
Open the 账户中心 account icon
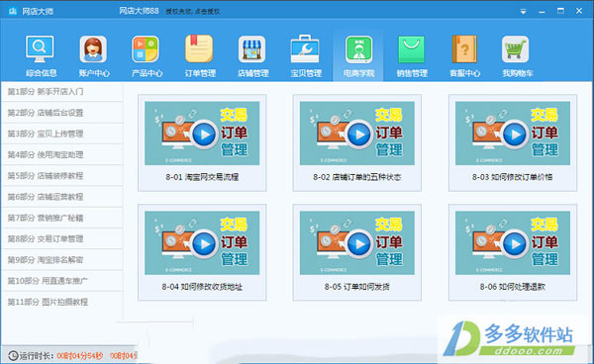click(93, 49)
